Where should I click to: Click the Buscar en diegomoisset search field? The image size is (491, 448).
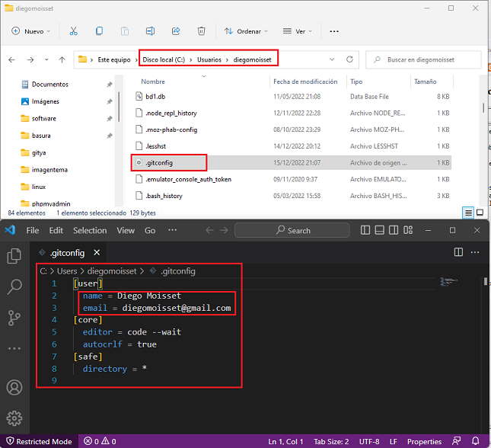pos(423,59)
